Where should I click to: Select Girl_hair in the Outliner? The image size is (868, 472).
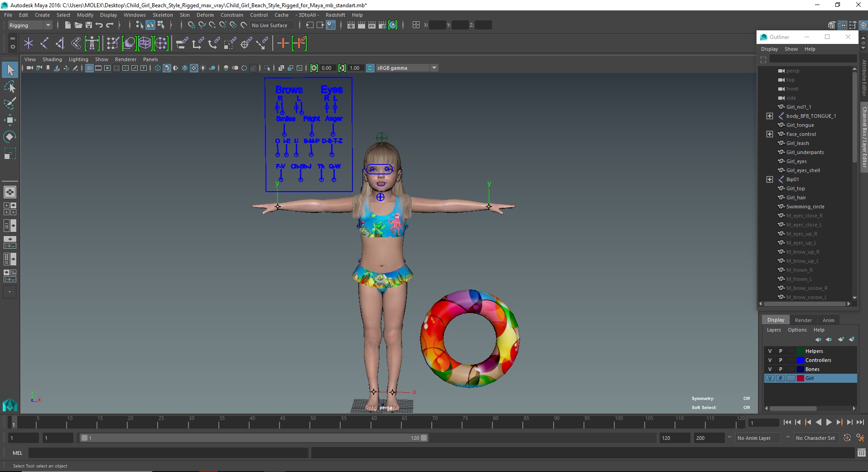click(x=796, y=197)
